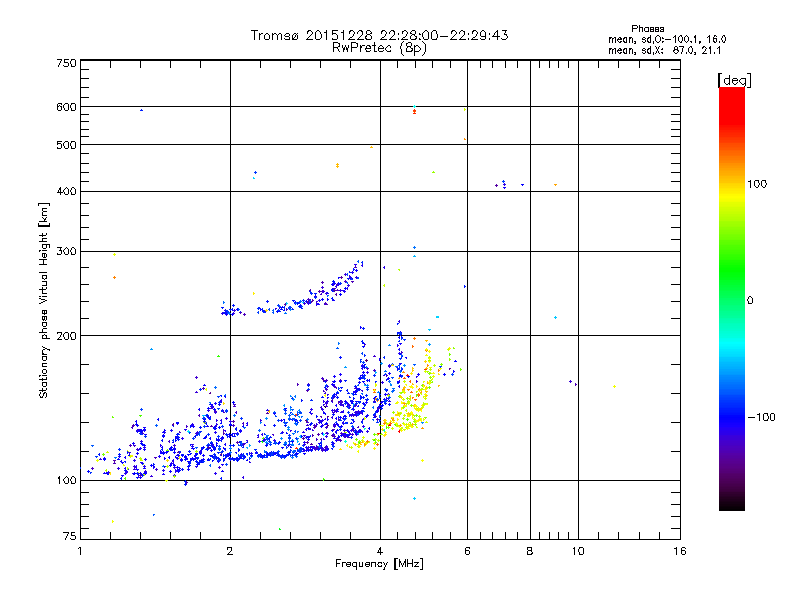Click the y-axis tick label '300'
This screenshot has height=600, width=800.
(66, 251)
